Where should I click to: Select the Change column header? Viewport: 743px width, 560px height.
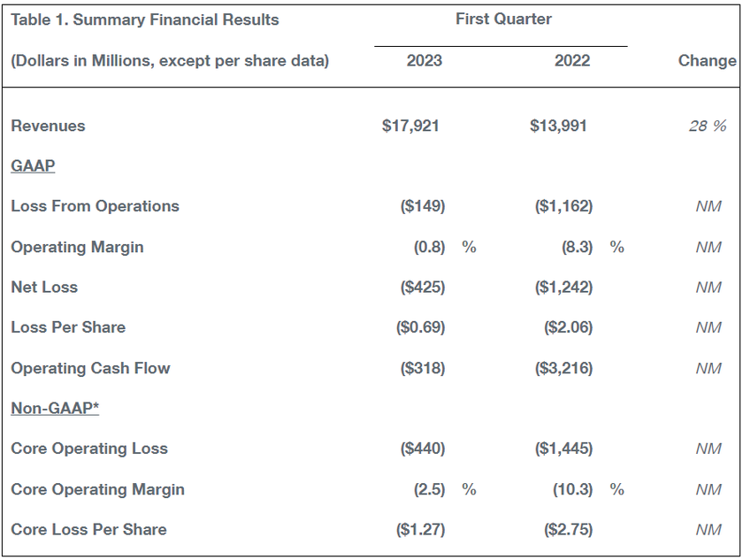(x=707, y=61)
